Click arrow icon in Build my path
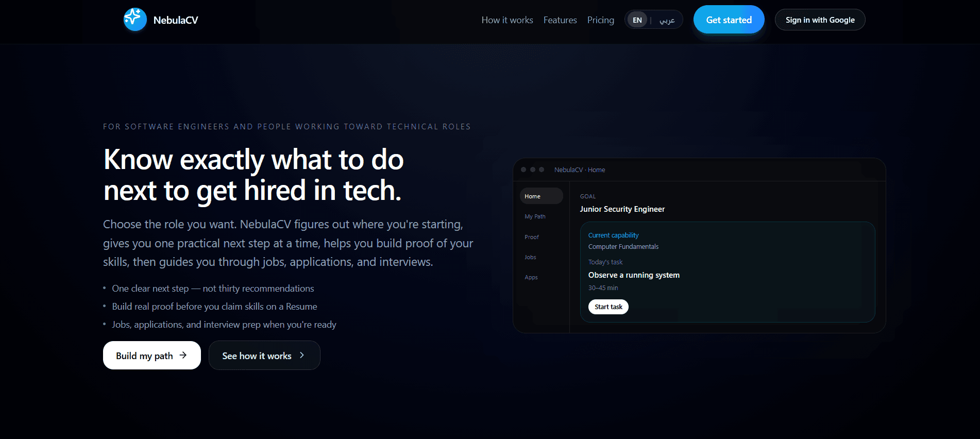Viewport: 980px width, 439px height. click(x=183, y=356)
